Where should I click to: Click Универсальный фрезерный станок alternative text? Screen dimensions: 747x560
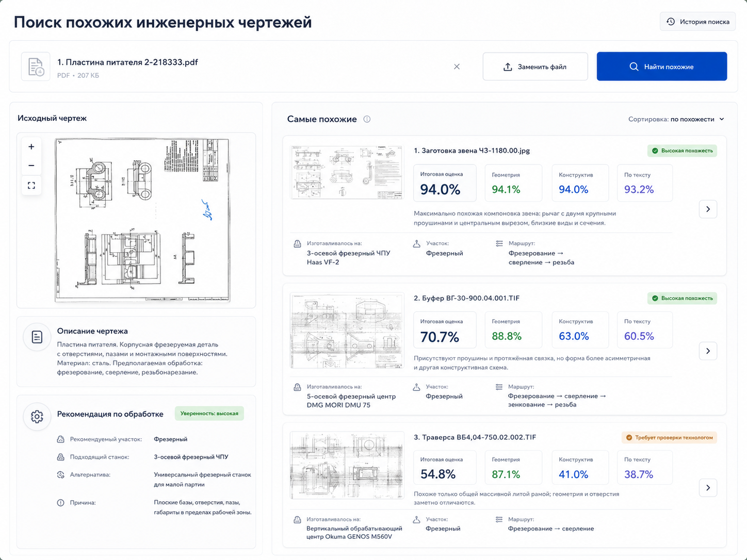click(x=202, y=480)
